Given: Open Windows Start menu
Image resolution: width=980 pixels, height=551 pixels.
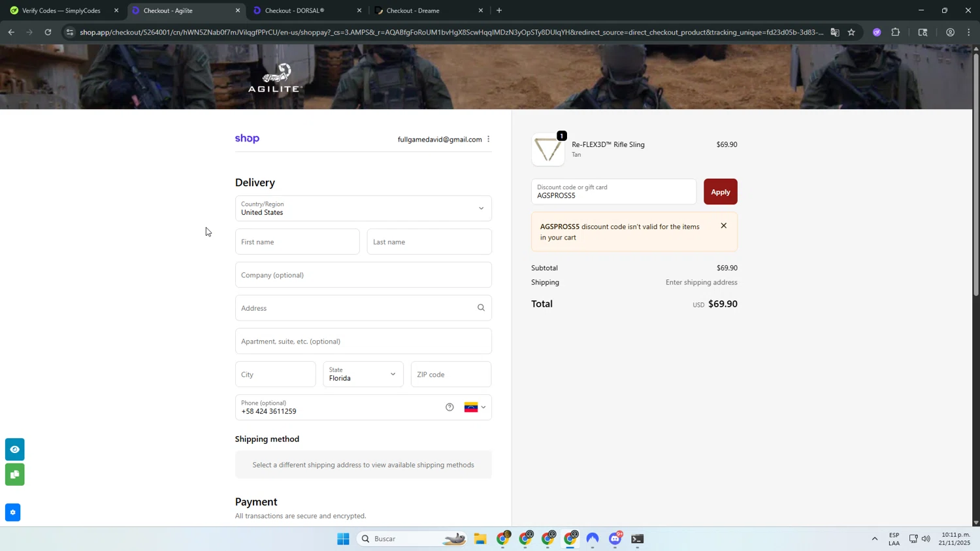Looking at the screenshot, I should pyautogui.click(x=343, y=539).
